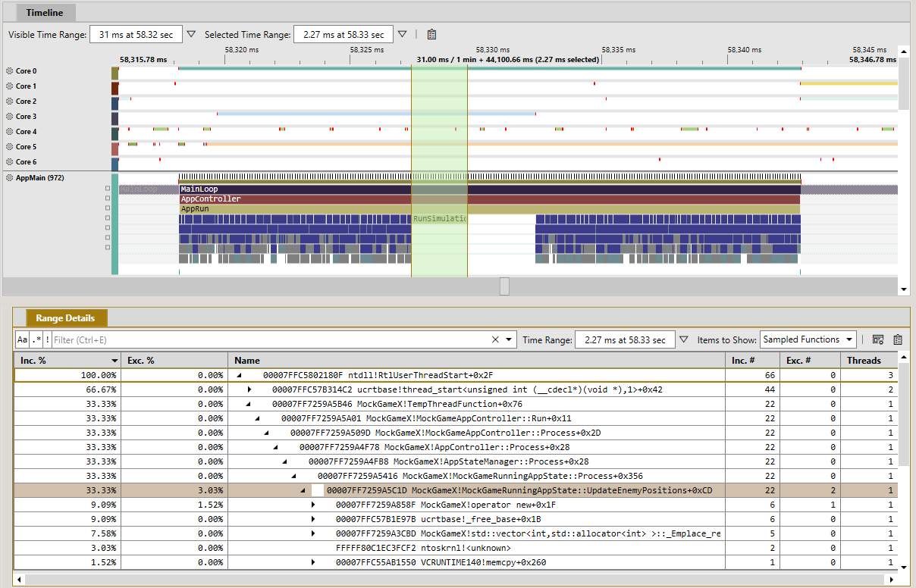Click the Filter (Ctrl+E) input box

point(270,340)
